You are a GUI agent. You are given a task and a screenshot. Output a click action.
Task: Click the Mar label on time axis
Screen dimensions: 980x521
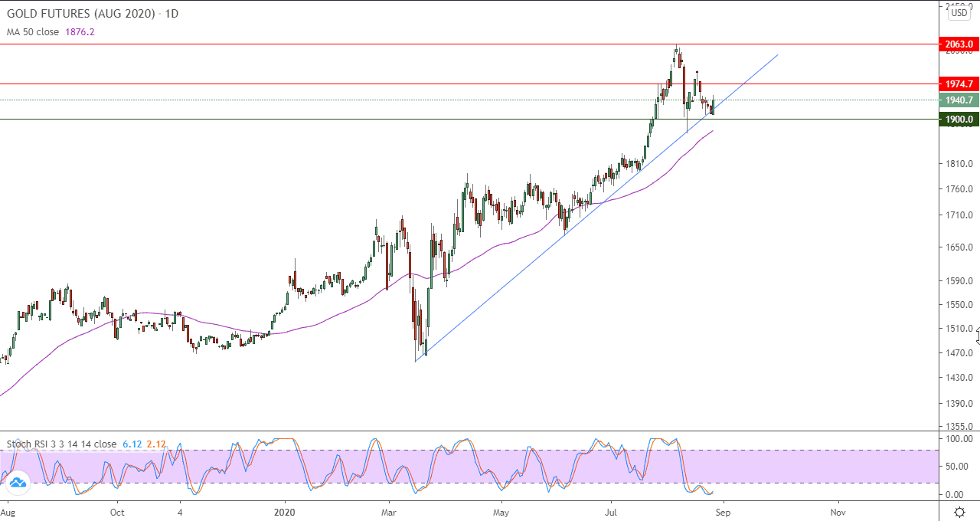point(388,511)
